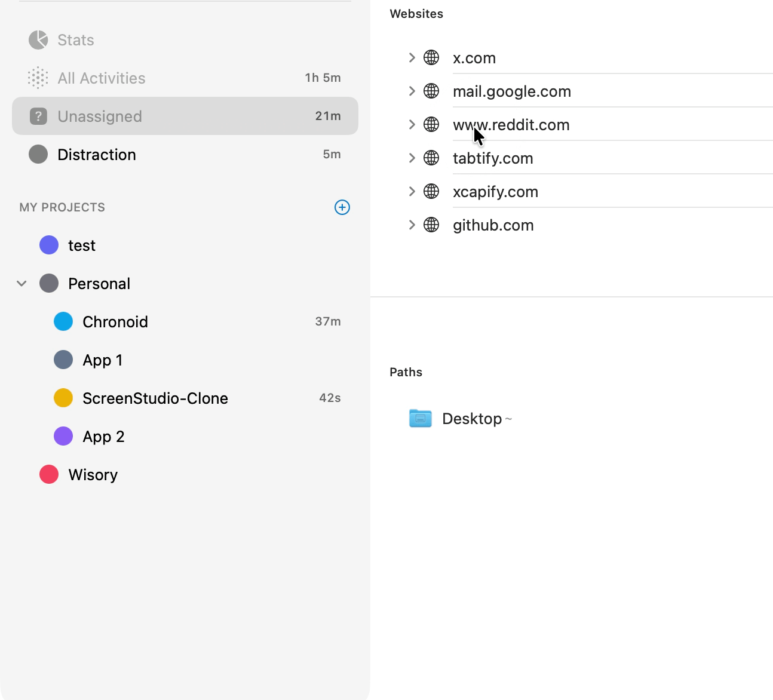Screen dimensions: 773x700
Task: Click the All Activities dotted icon
Action: pyautogui.click(x=38, y=78)
